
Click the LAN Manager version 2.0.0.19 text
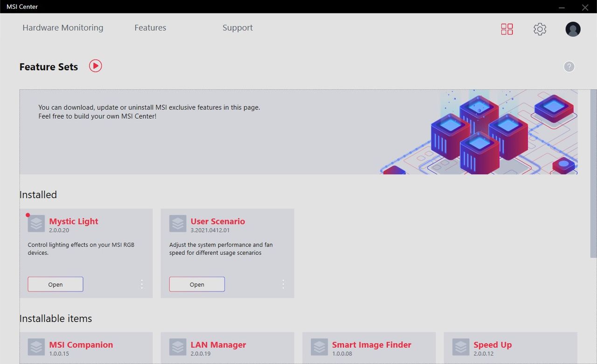(x=201, y=354)
